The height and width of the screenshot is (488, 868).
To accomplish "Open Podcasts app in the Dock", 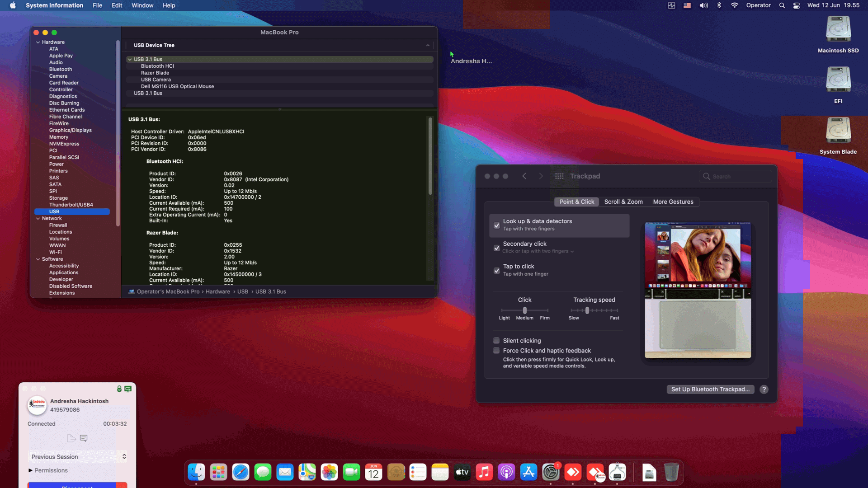I will pos(506,473).
